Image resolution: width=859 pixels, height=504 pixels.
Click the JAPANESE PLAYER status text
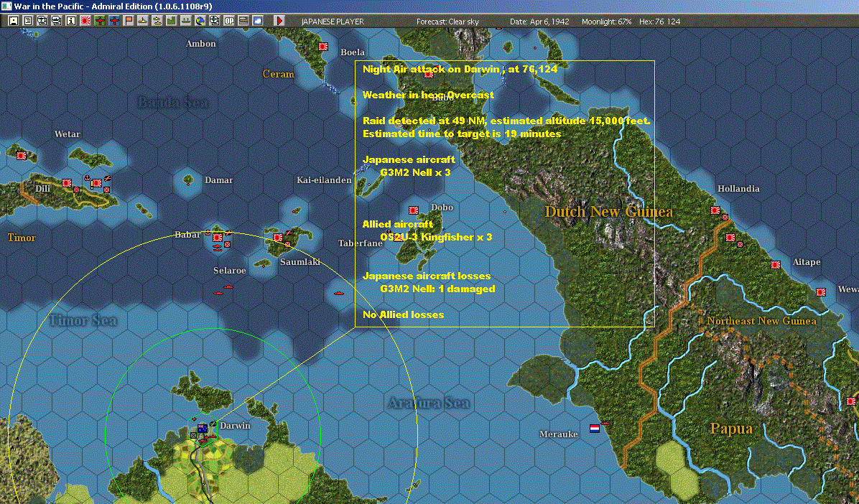point(333,22)
